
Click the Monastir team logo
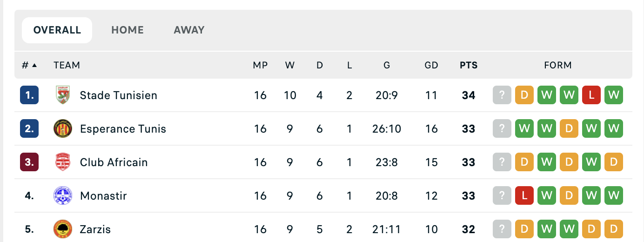[63, 196]
